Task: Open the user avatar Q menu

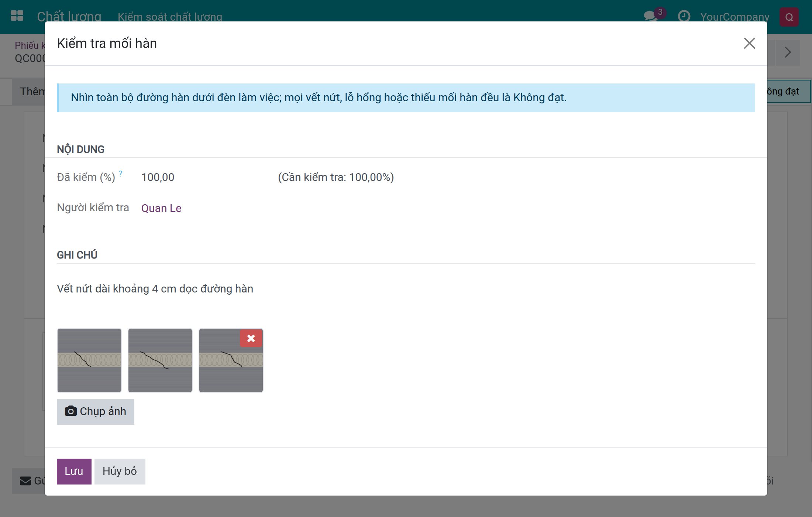Action: click(789, 17)
